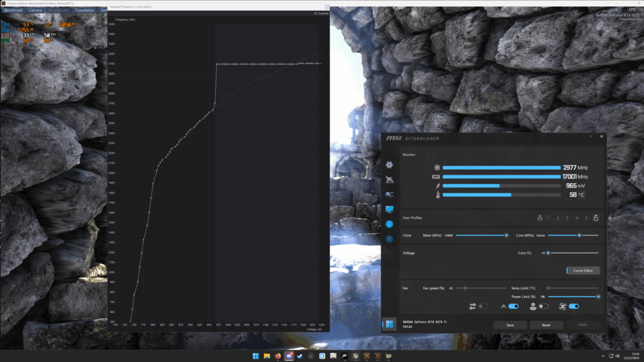Click the NVIDIA GeForce RTX 5070 Ti label
This screenshot has height=362, width=644.
(425, 322)
